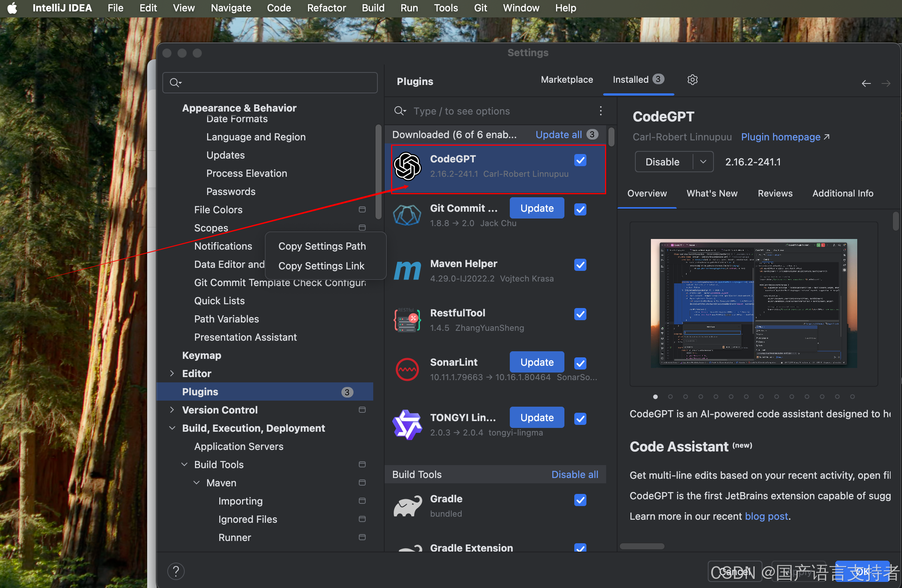Expand the Version Control tree node

click(172, 410)
